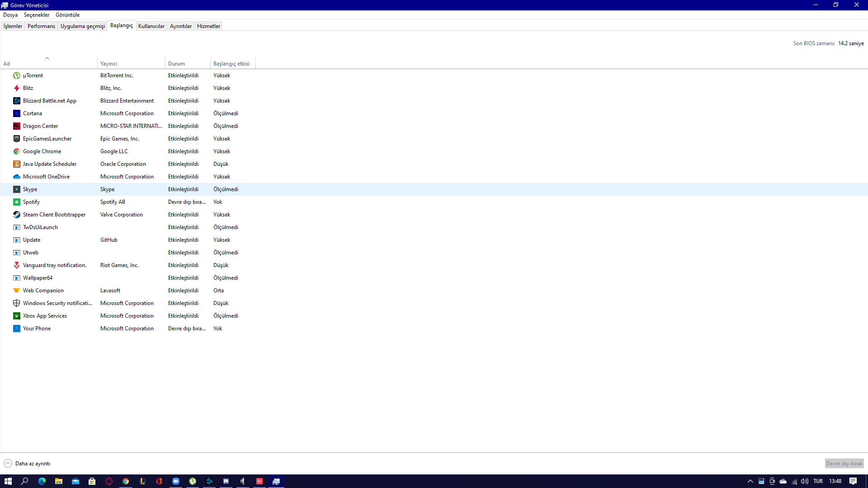868x488 pixels.
Task: Switch to the Kullanıcılar tab
Action: tap(151, 26)
